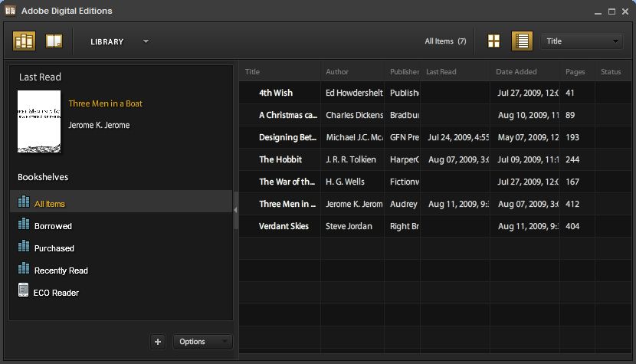The height and width of the screenshot is (364, 636).
Task: Select The War of th... book row
Action: [x=435, y=182]
